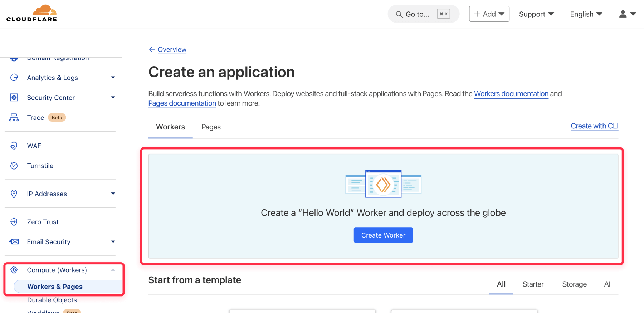Select Workers & Pages in sidebar
The image size is (644, 313).
(x=68, y=287)
